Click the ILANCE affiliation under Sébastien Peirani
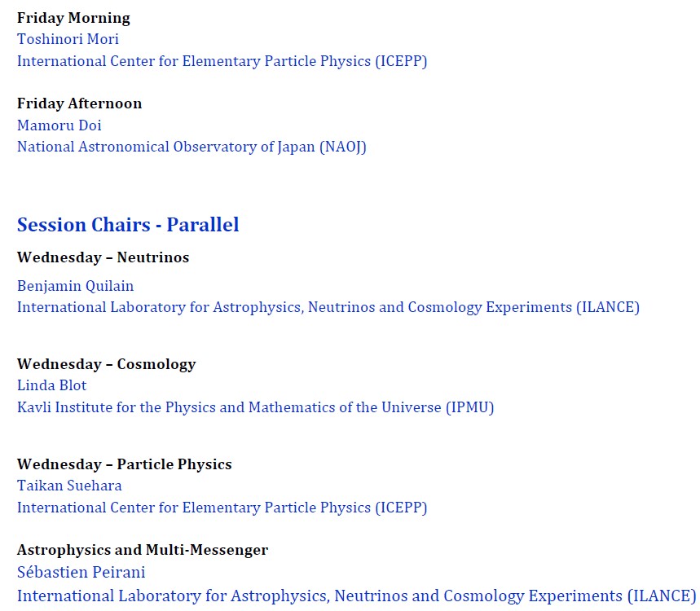This screenshot has width=700, height=611. click(356, 596)
